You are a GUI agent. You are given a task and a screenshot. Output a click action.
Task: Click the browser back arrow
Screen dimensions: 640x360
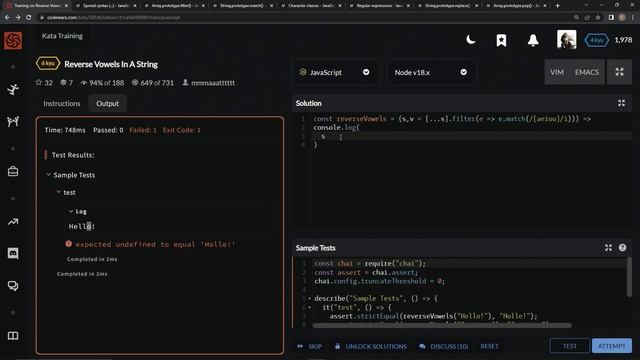7,18
